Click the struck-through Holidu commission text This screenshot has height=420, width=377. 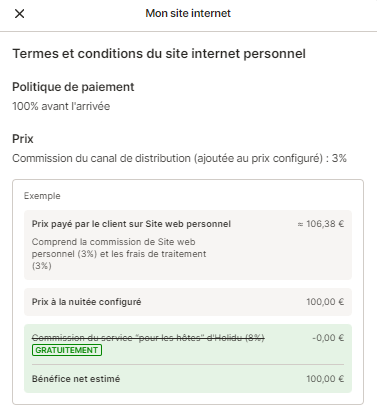click(x=148, y=338)
